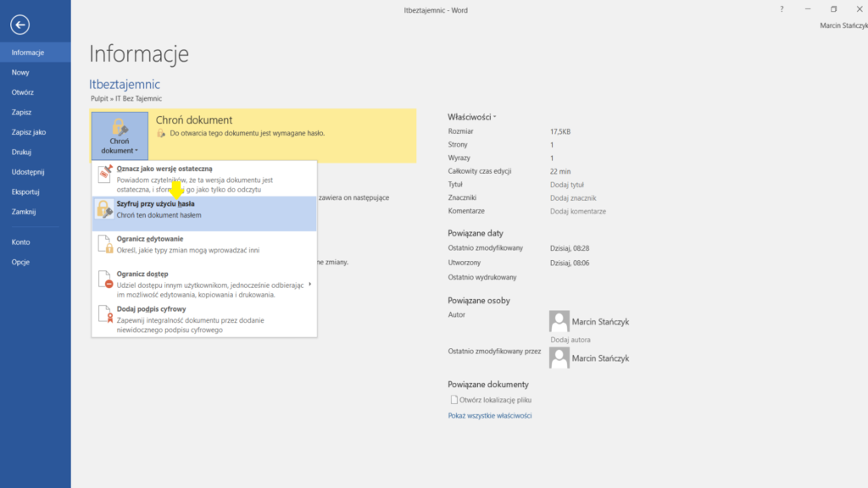Select 'Zapisz jako' in the left menu
This screenshot has height=488, width=868.
pyautogui.click(x=29, y=132)
